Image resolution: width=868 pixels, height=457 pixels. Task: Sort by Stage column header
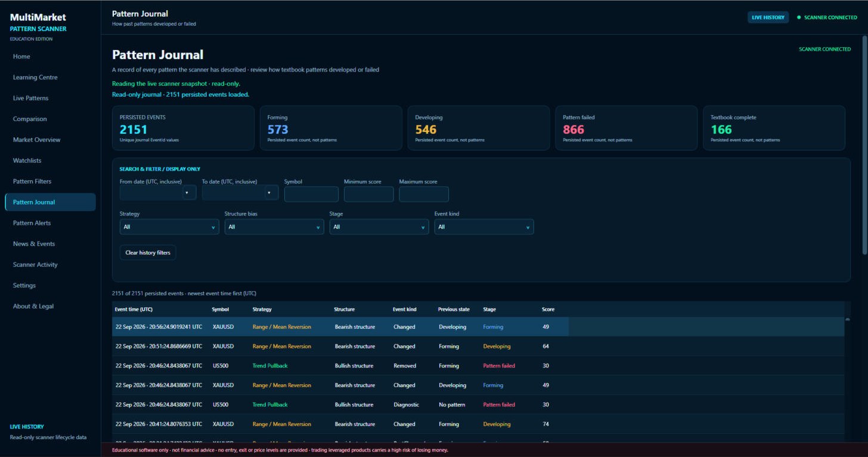[489, 309]
